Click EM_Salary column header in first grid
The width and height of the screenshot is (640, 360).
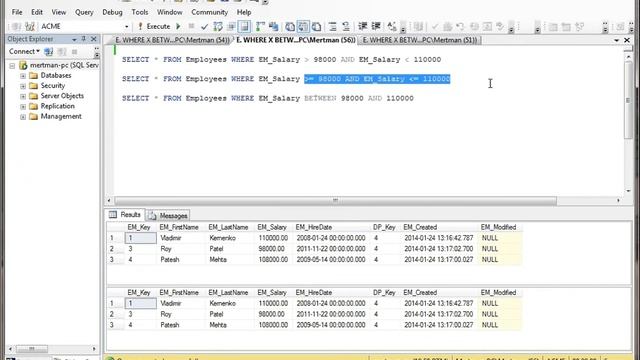pos(272,227)
